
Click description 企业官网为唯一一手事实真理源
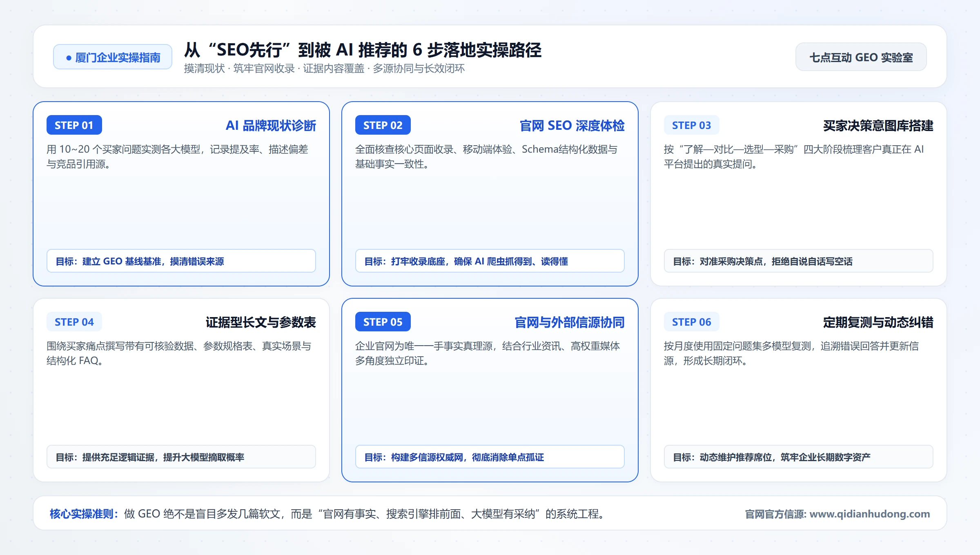(488, 353)
